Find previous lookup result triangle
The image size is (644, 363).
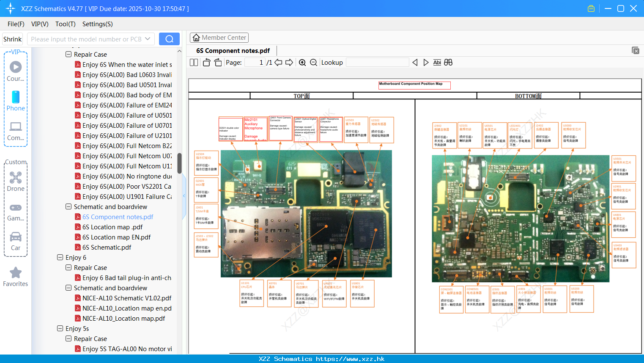pos(415,62)
